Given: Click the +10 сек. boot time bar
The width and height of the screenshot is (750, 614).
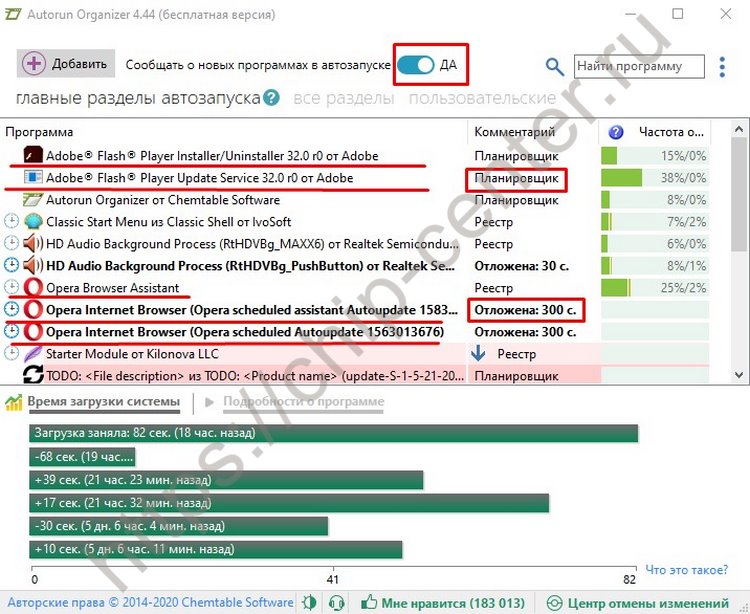Looking at the screenshot, I should coord(216,549).
